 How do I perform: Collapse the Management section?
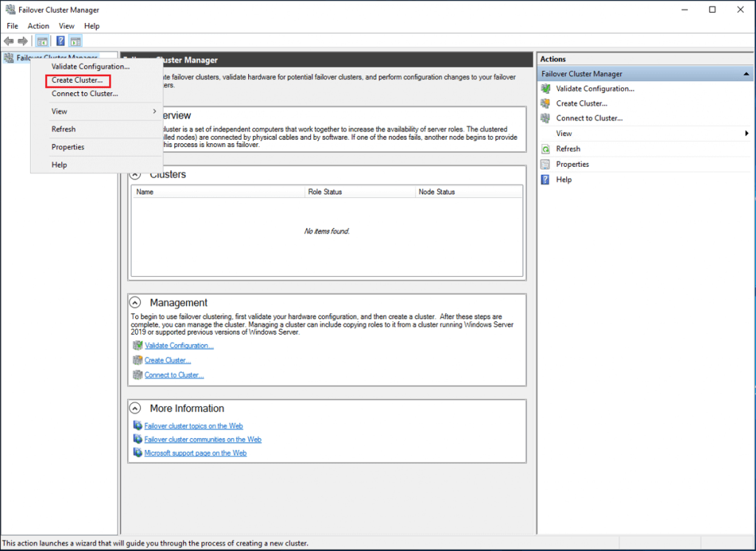tap(136, 303)
